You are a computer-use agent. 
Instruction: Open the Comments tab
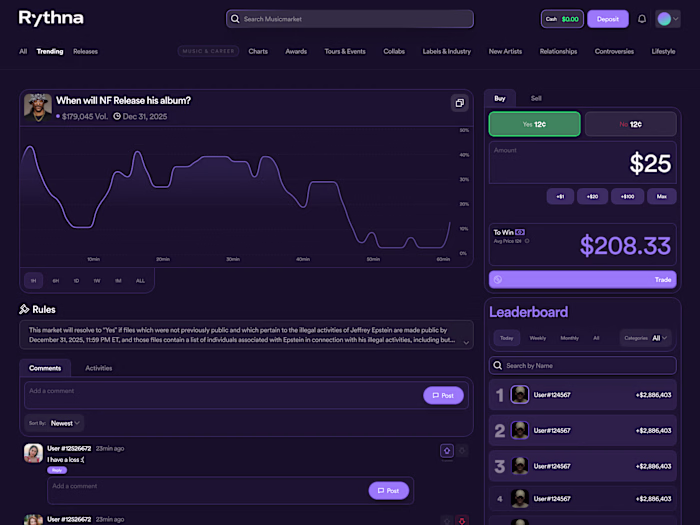click(45, 368)
